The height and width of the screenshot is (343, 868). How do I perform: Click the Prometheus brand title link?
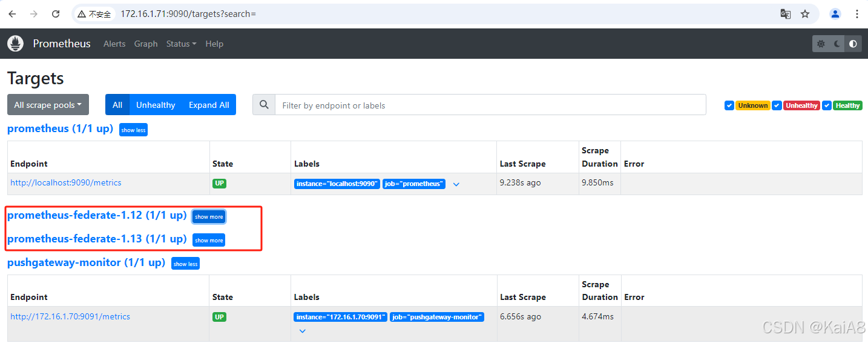coord(62,44)
